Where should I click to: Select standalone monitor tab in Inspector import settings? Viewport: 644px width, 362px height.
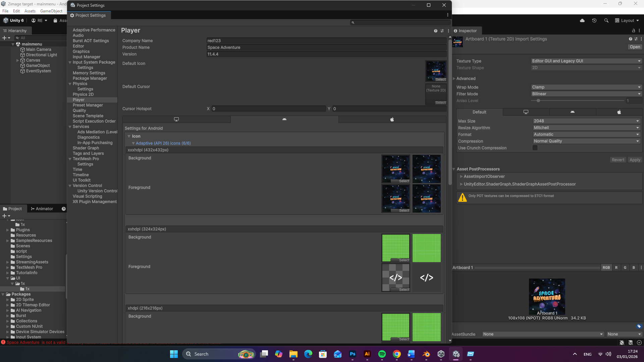(x=526, y=112)
